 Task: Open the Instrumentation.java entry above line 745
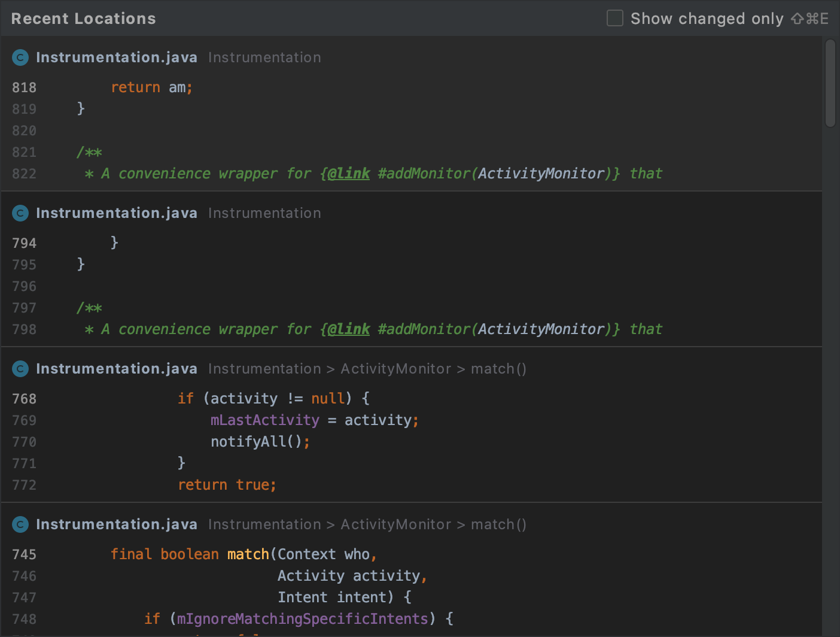click(x=117, y=524)
